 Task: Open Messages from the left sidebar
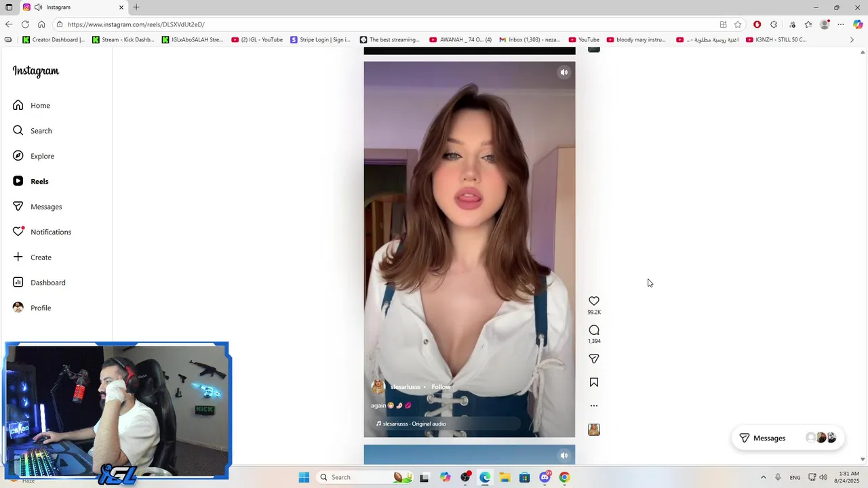pos(37,207)
